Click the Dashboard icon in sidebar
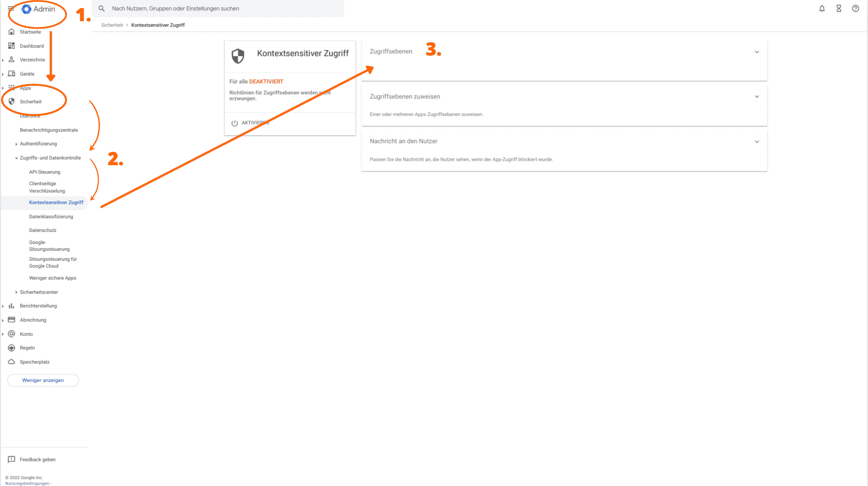Image resolution: width=868 pixels, height=486 pixels. point(11,46)
